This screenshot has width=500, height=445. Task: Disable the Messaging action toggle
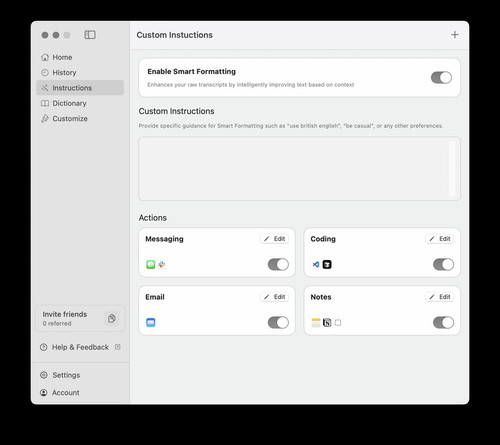(278, 264)
